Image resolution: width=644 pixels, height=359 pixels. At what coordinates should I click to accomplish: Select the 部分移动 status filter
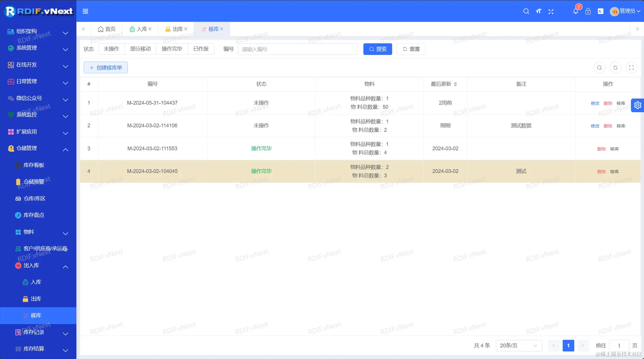[x=140, y=49]
